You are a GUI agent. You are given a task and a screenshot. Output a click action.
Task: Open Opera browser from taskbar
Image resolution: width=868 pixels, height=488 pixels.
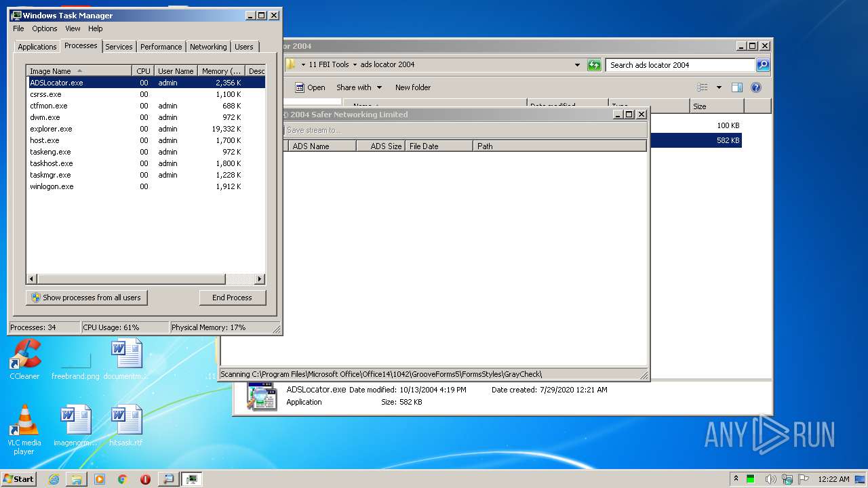(145, 479)
